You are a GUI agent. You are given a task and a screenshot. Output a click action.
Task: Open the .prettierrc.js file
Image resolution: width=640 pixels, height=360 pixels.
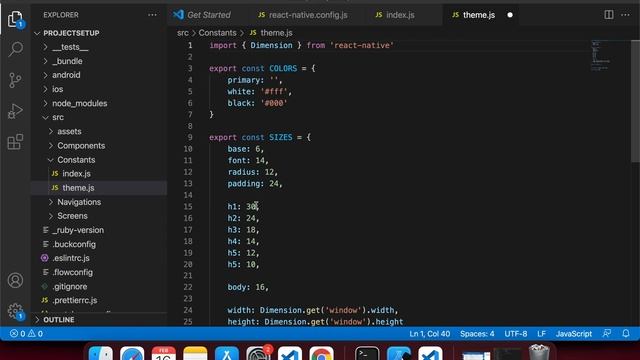coord(75,300)
